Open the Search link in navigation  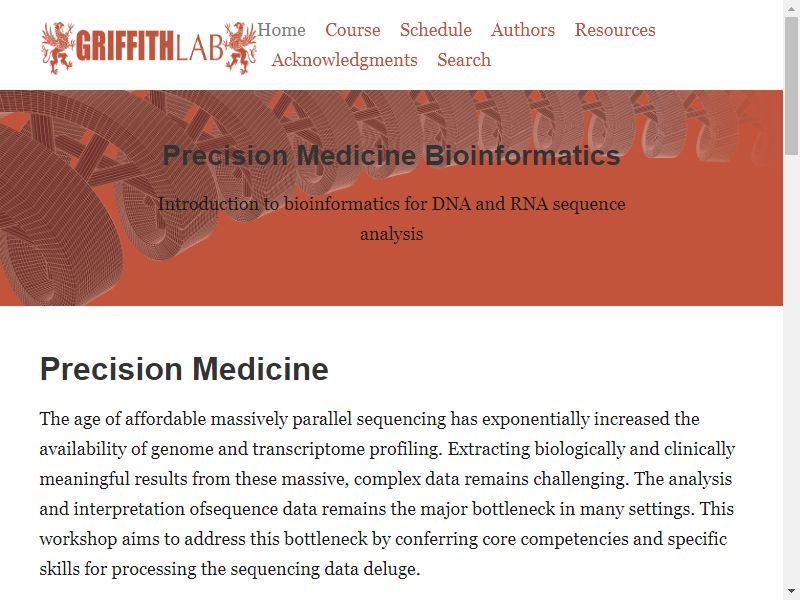point(464,60)
